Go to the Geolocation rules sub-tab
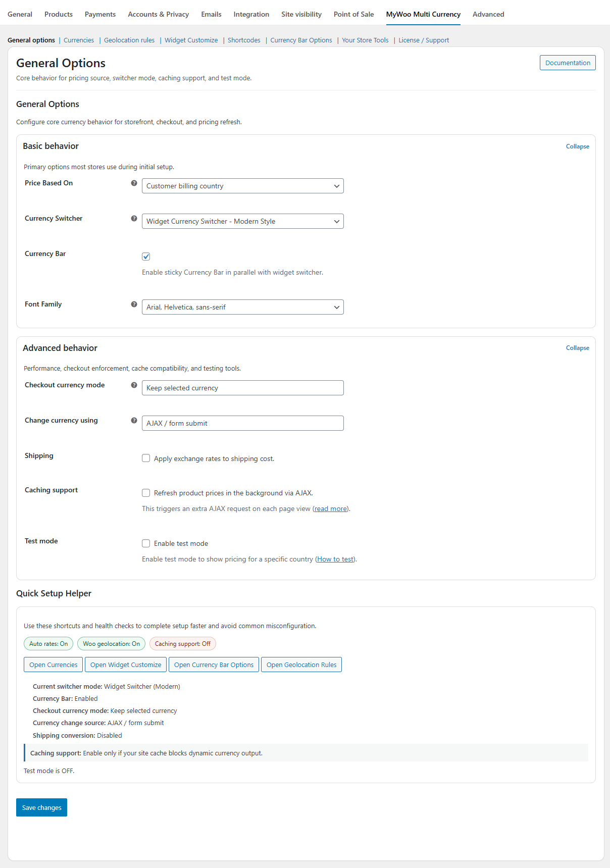Viewport: 610px width, 868px height. (x=129, y=40)
